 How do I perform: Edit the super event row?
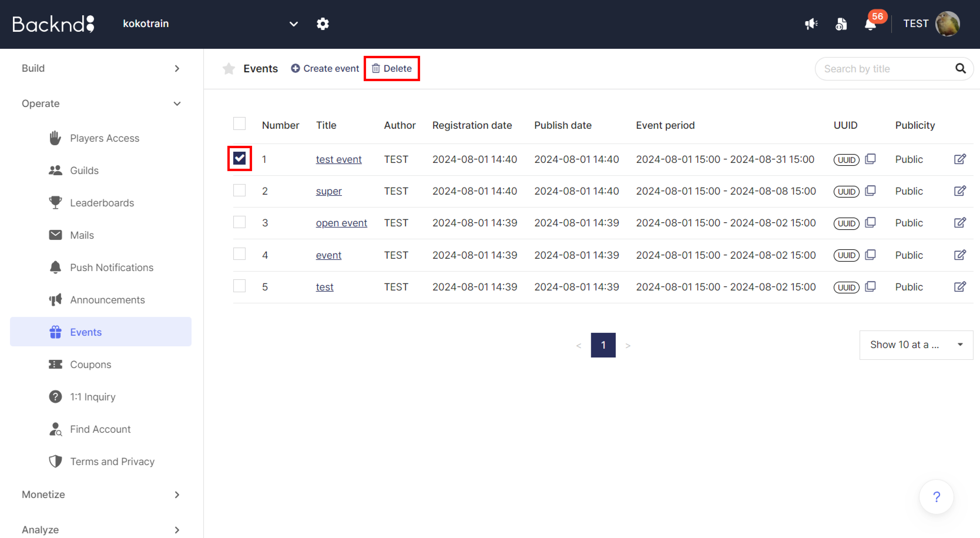coord(960,191)
